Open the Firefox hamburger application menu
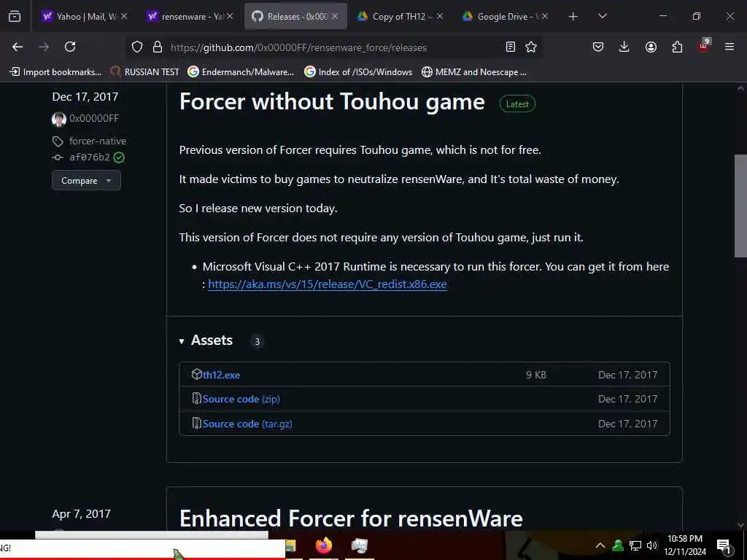 coord(729,47)
